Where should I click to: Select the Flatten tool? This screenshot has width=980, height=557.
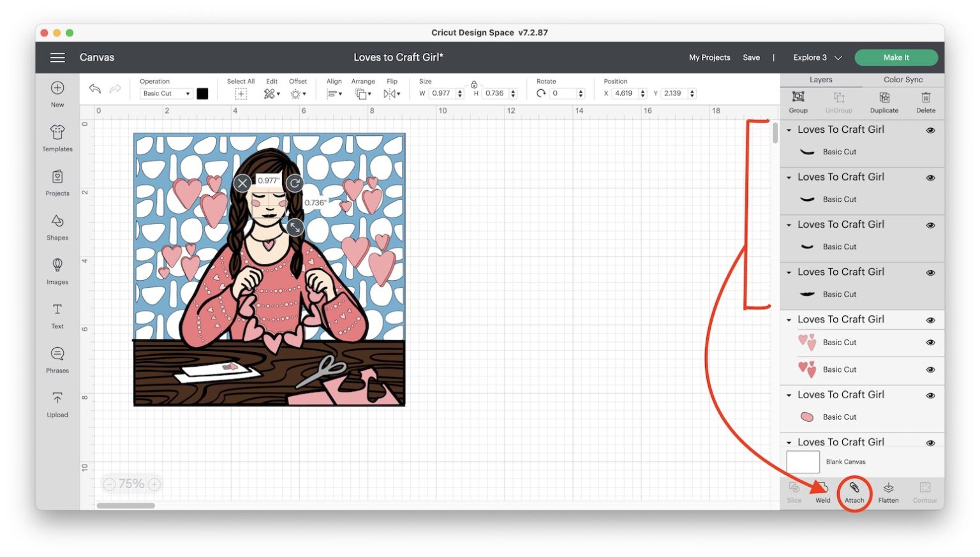pos(889,491)
